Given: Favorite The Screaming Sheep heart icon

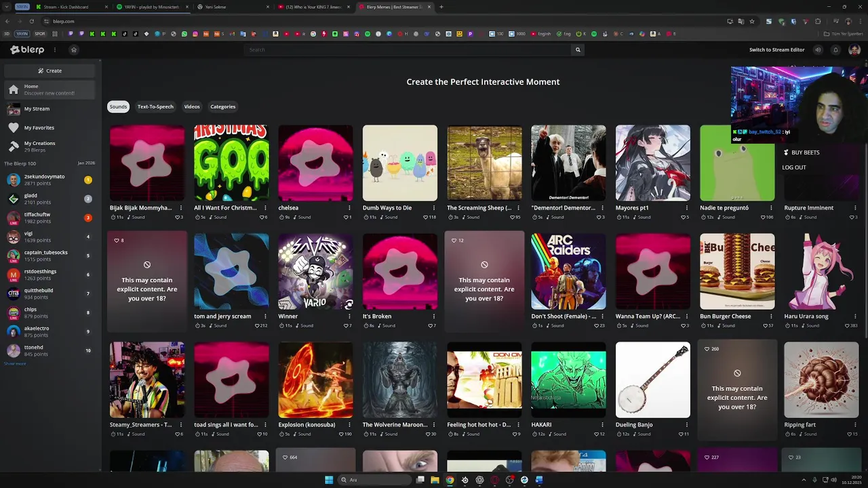Looking at the screenshot, I should pyautogui.click(x=512, y=218).
